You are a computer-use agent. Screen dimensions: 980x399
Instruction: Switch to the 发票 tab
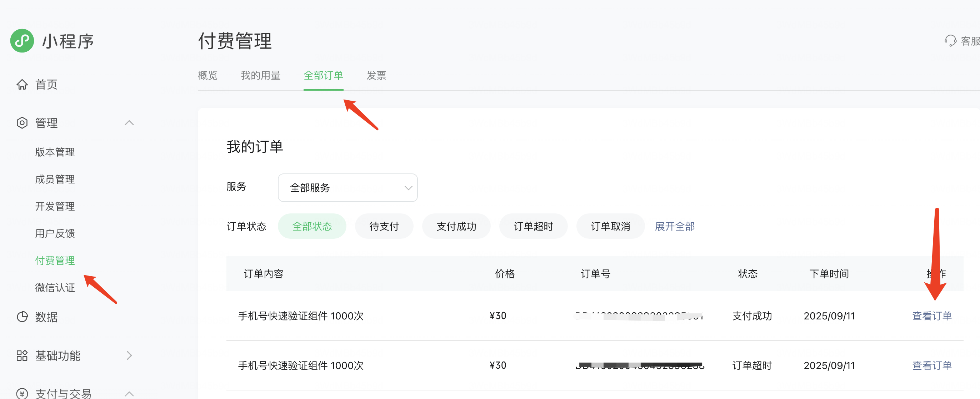pyautogui.click(x=376, y=75)
